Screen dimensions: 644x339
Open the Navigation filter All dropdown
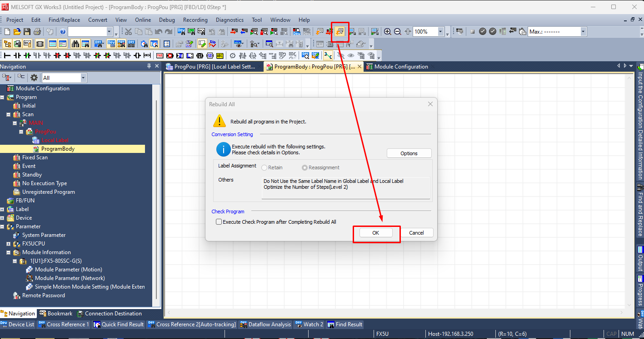(x=83, y=78)
